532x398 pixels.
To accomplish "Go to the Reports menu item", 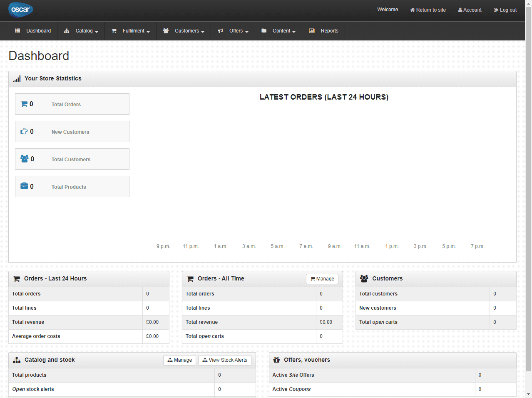I will click(x=323, y=31).
